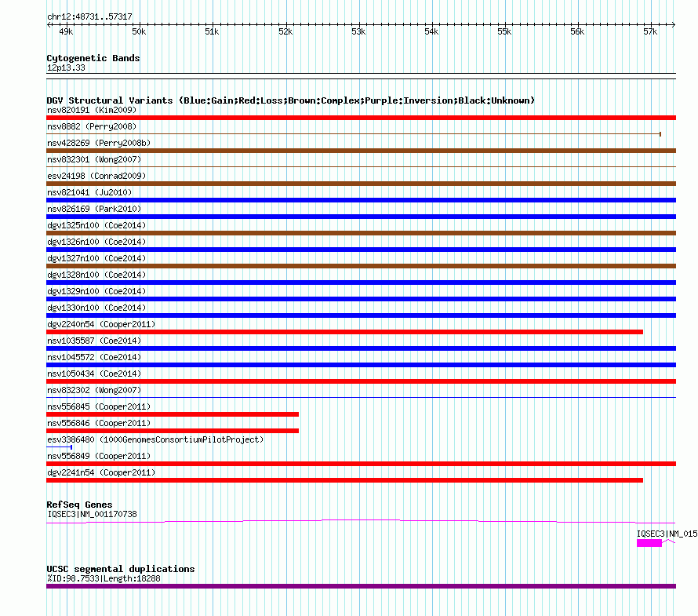698x616 pixels.
Task: Select the small blue esv3386480 feature glyph
Action: coord(59,447)
